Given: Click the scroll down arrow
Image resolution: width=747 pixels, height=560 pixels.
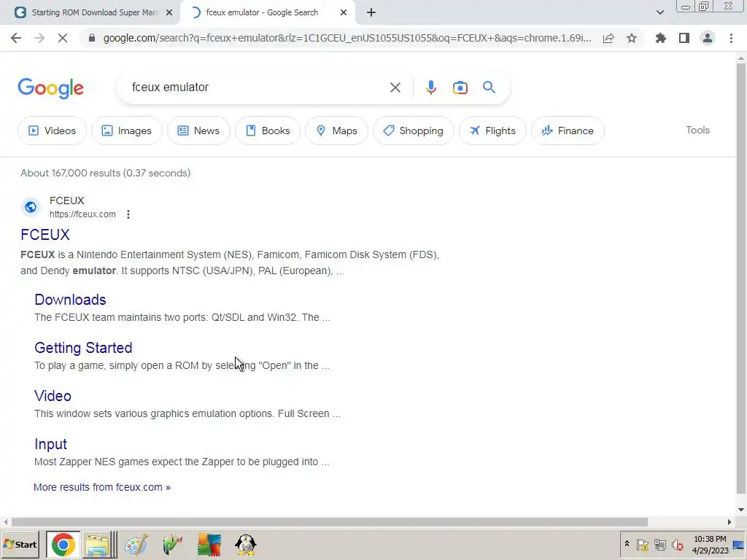Looking at the screenshot, I should 741,510.
